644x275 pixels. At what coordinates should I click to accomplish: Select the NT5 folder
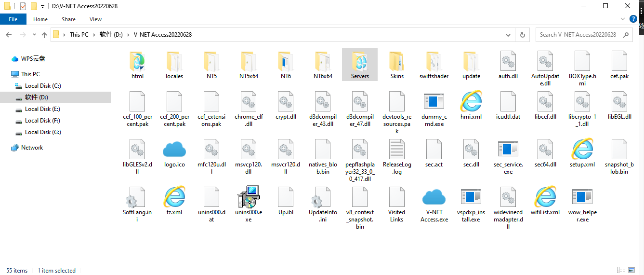(x=211, y=65)
